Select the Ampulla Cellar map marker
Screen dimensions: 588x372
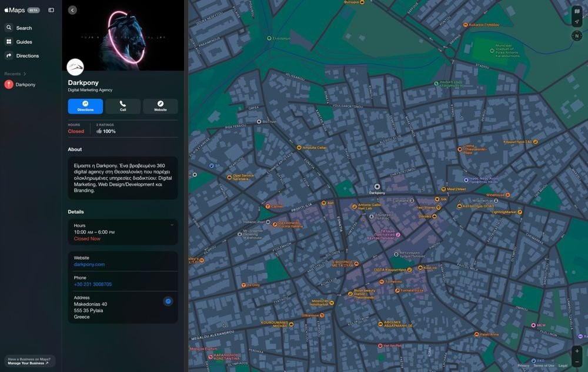(299, 148)
